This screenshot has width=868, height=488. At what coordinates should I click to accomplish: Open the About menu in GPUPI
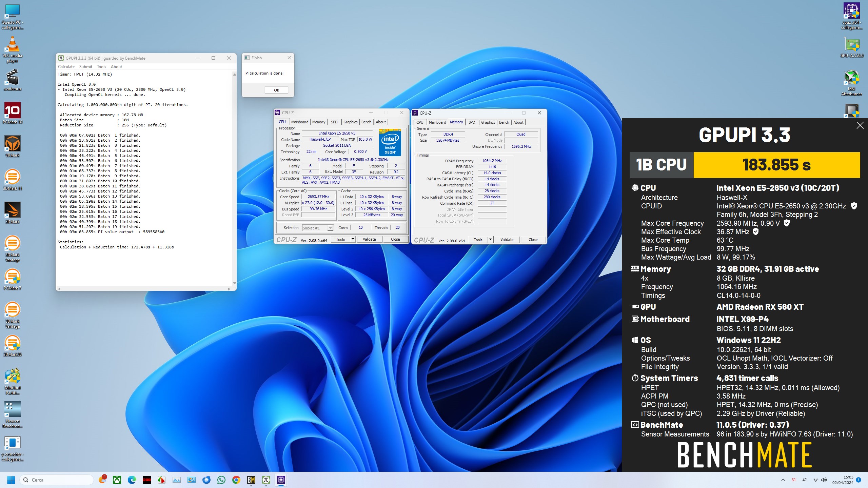pos(116,67)
